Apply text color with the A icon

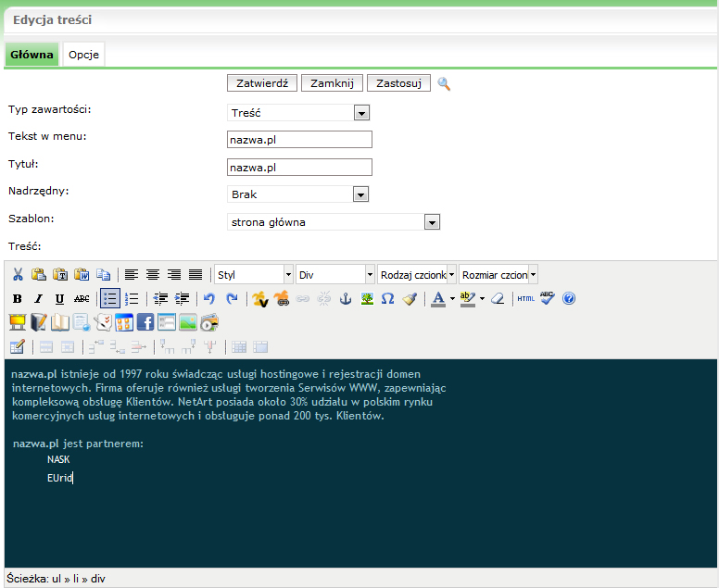pos(438,299)
